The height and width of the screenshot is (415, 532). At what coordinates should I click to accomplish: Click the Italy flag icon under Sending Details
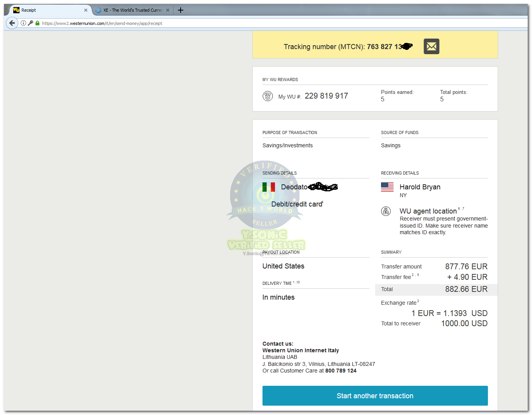[x=269, y=187]
